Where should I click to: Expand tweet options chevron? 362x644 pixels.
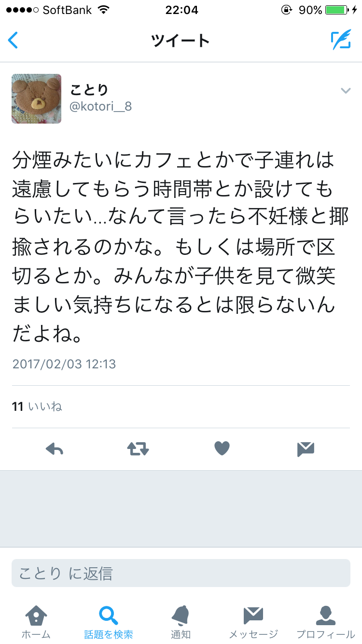346,91
